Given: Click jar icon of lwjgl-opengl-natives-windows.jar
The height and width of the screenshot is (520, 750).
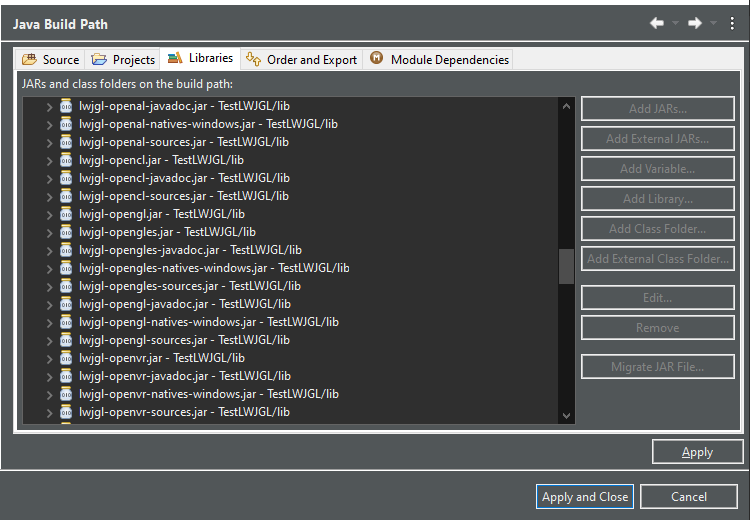Looking at the screenshot, I should click(x=66, y=322).
